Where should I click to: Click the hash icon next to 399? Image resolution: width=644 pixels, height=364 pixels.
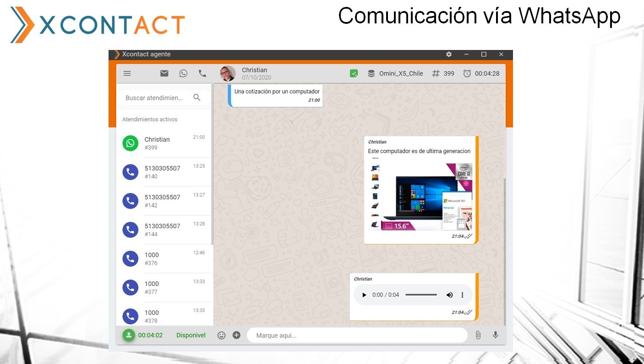(x=436, y=73)
